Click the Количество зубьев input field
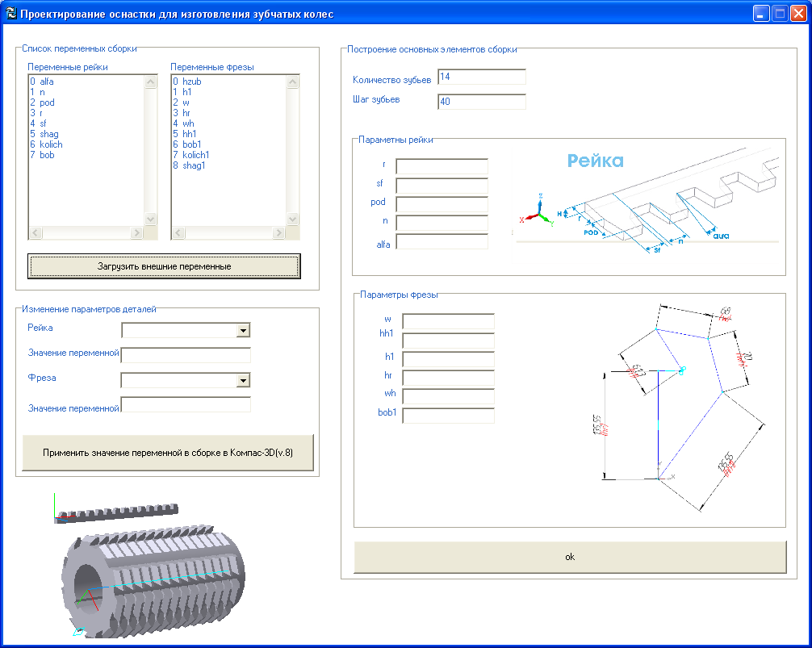This screenshot has height=648, width=812. point(481,77)
